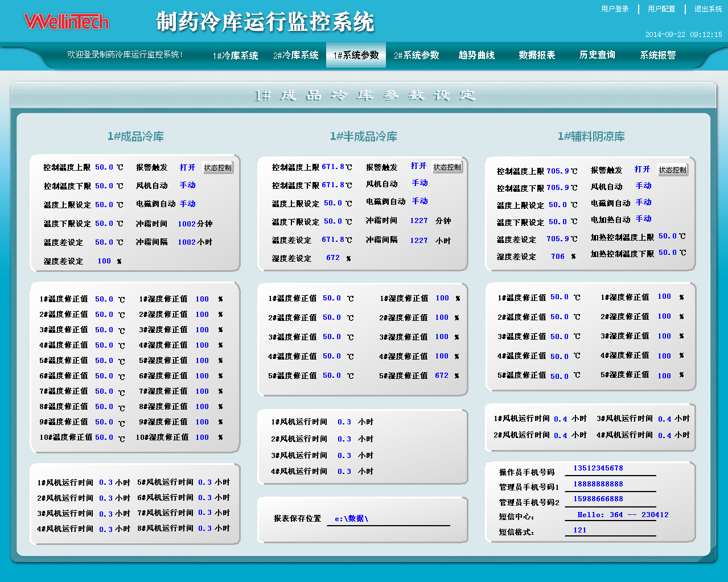
Task: Edit 加热控制温度下限 50.0 value
Action: [668, 253]
